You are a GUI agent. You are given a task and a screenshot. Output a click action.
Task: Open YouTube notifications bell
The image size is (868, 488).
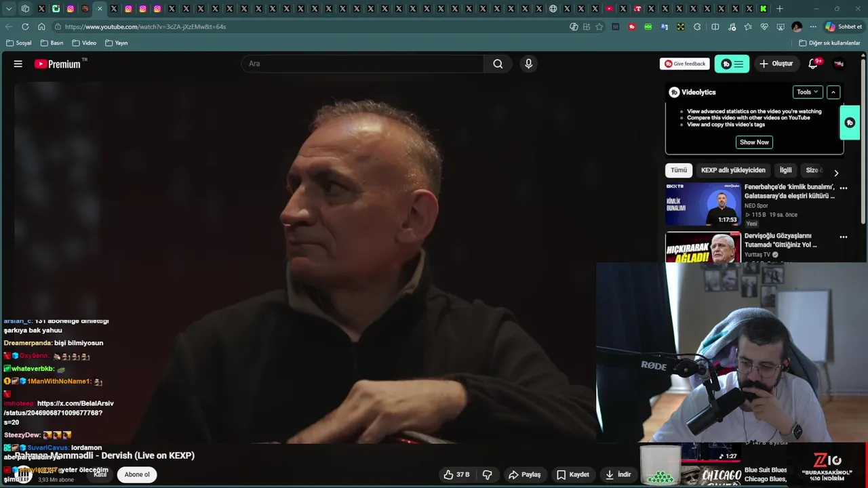[813, 64]
